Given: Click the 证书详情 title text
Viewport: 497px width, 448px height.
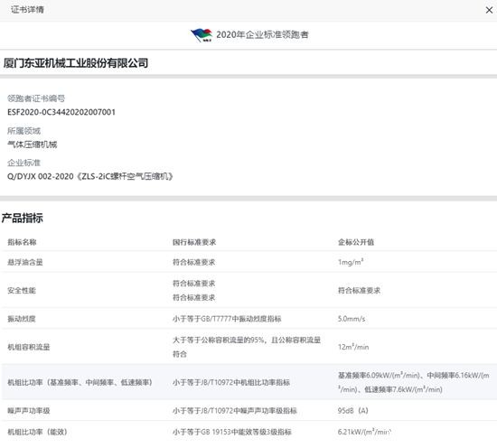Looking at the screenshot, I should [x=27, y=10].
